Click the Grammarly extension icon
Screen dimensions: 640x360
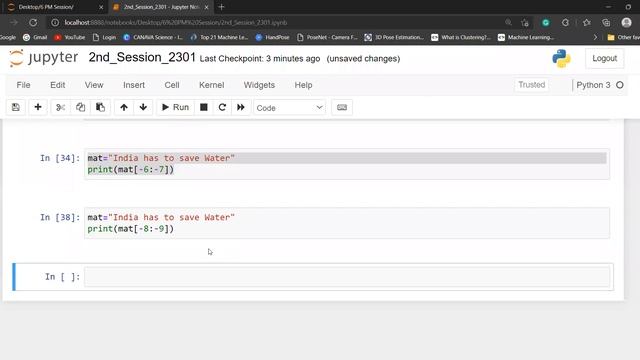coord(545,22)
